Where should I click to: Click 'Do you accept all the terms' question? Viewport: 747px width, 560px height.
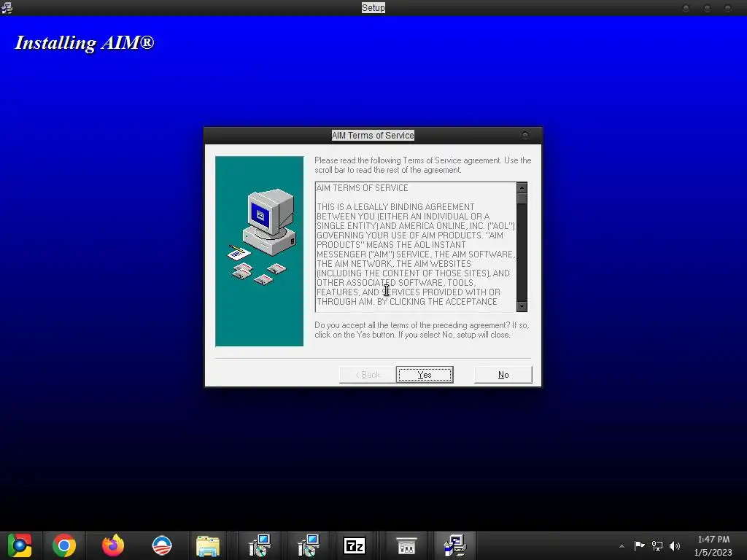click(422, 330)
